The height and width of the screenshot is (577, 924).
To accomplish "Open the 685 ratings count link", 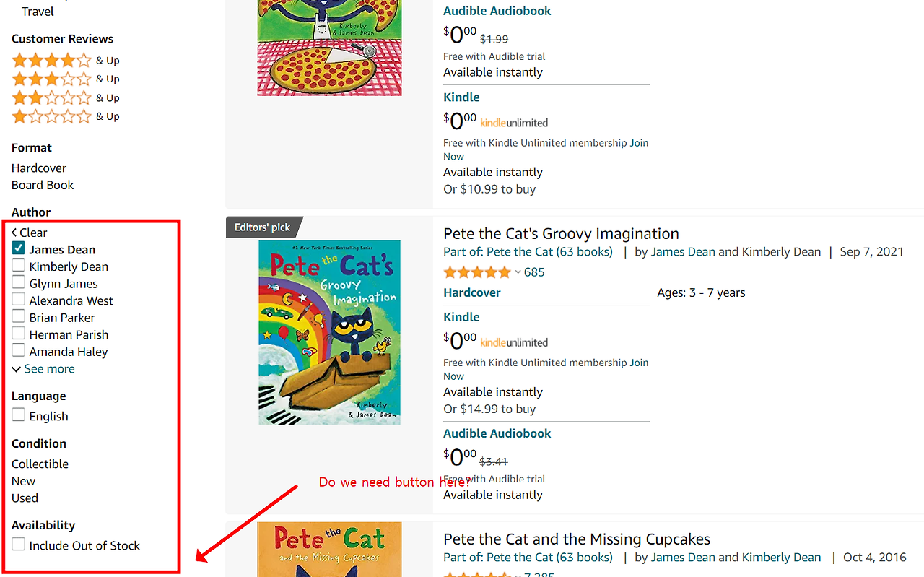I will [x=534, y=272].
